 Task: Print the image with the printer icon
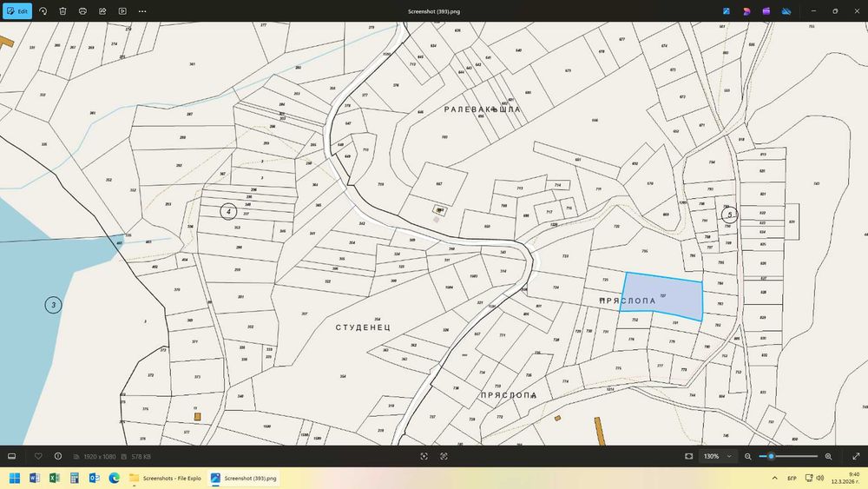pos(82,11)
